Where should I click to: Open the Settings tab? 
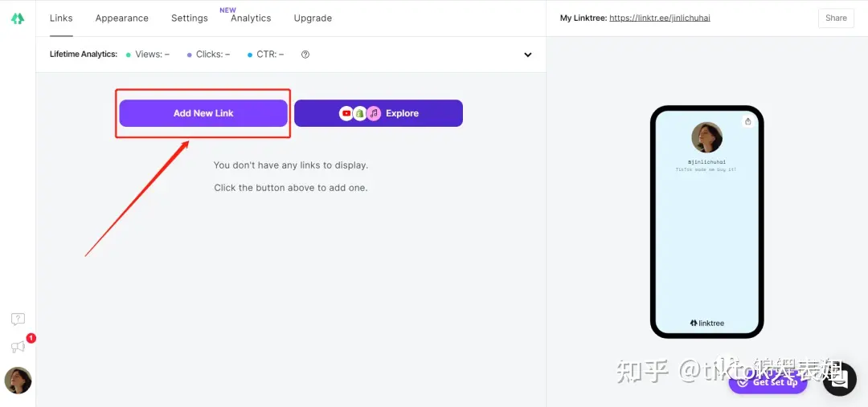(190, 18)
